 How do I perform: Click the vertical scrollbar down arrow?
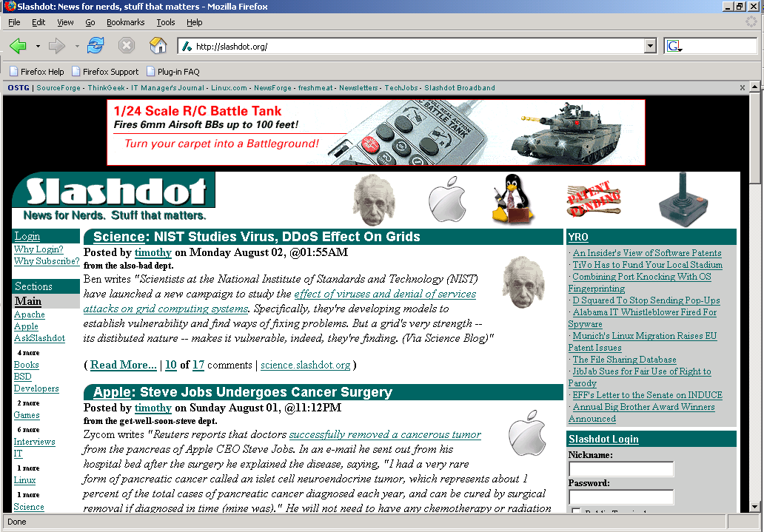[x=754, y=507]
